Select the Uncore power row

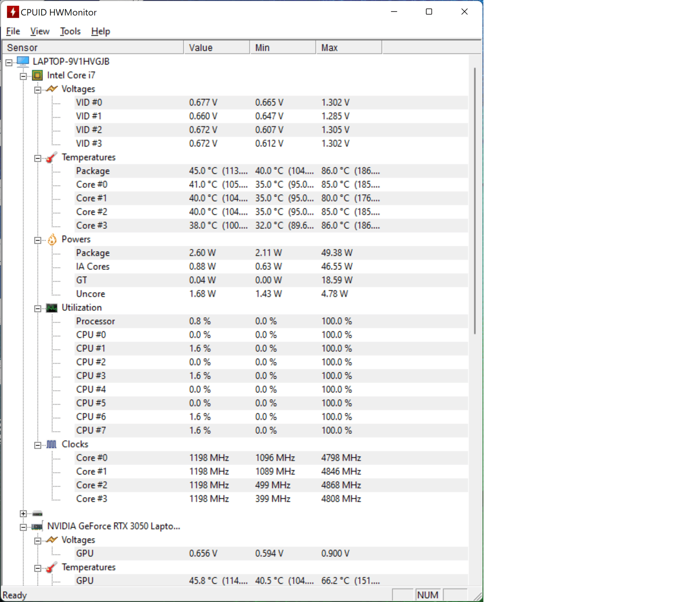point(271,294)
